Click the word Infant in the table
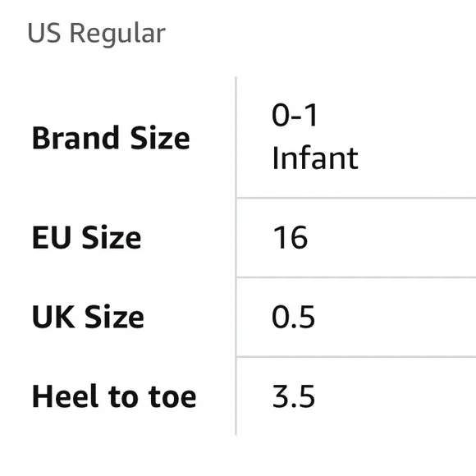476x476 pixels. 315,158
